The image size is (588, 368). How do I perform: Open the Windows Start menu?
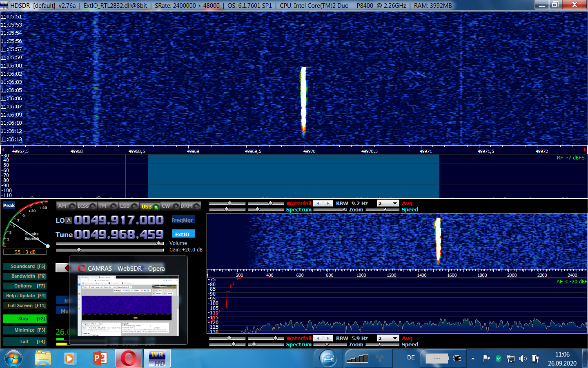coord(13,359)
